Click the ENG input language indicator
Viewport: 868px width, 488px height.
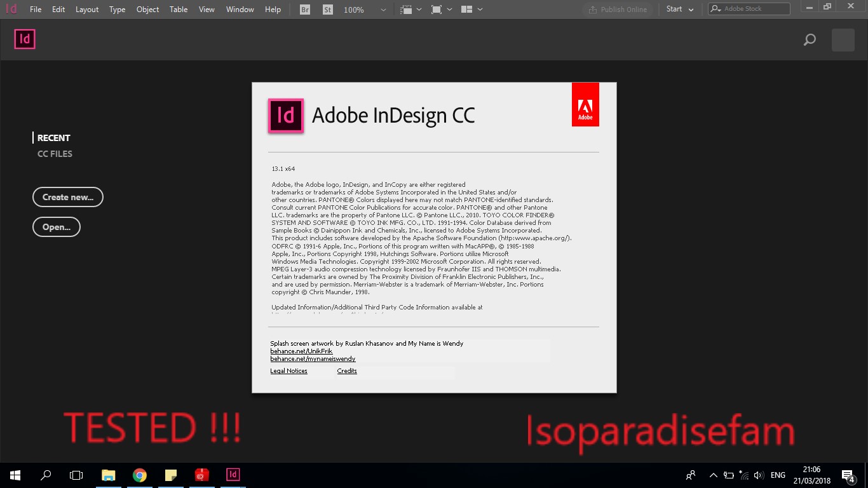click(778, 475)
